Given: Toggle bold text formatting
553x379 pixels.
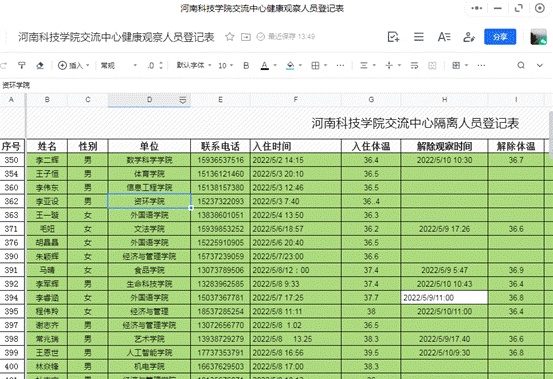Looking at the screenshot, I should [246, 66].
